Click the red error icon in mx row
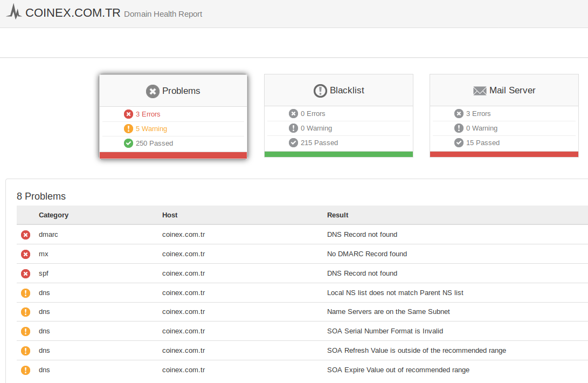The width and height of the screenshot is (588, 383). coord(25,255)
